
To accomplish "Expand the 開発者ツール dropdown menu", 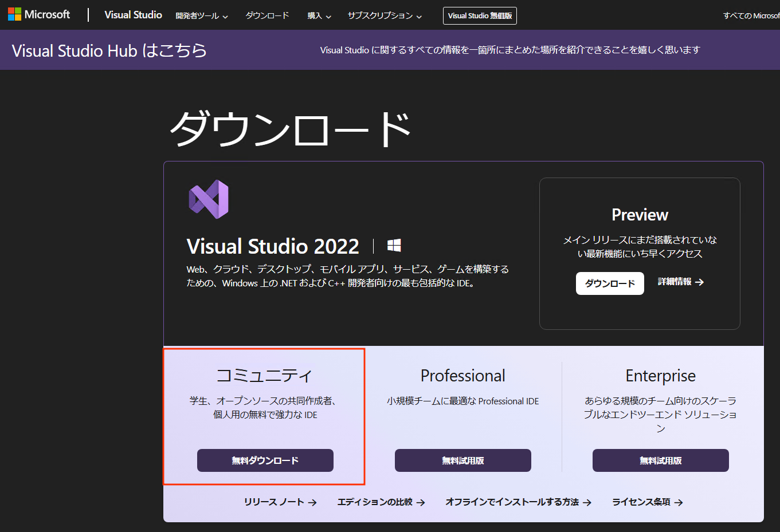I will click(202, 16).
